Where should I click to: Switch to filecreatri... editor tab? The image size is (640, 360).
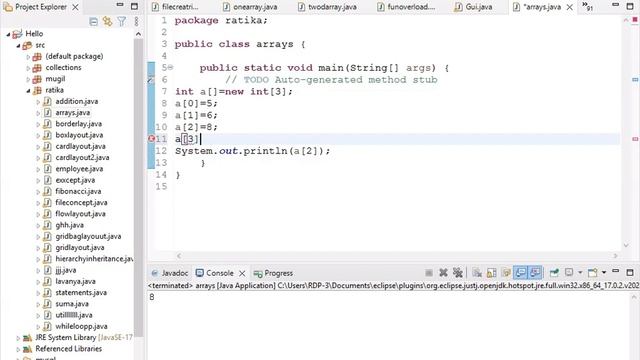pos(175,7)
